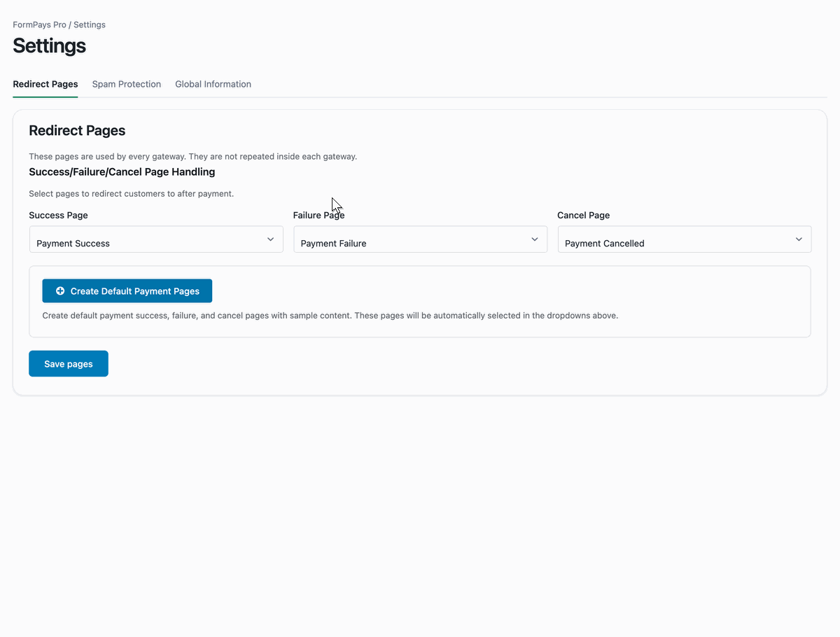Switch to the Redirect Pages tab
This screenshot has height=637, width=840.
pyautogui.click(x=45, y=84)
